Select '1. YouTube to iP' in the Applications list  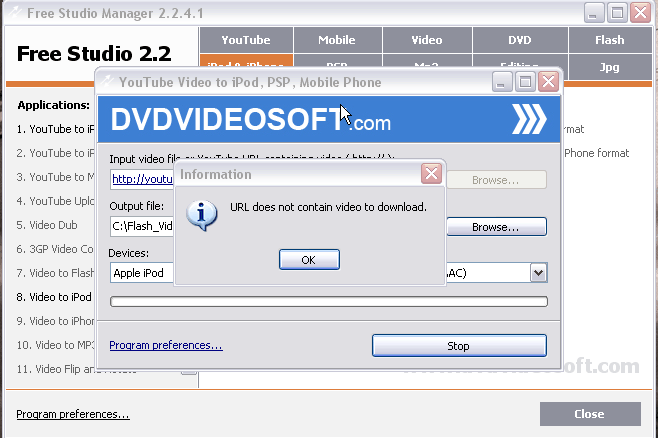pos(55,129)
